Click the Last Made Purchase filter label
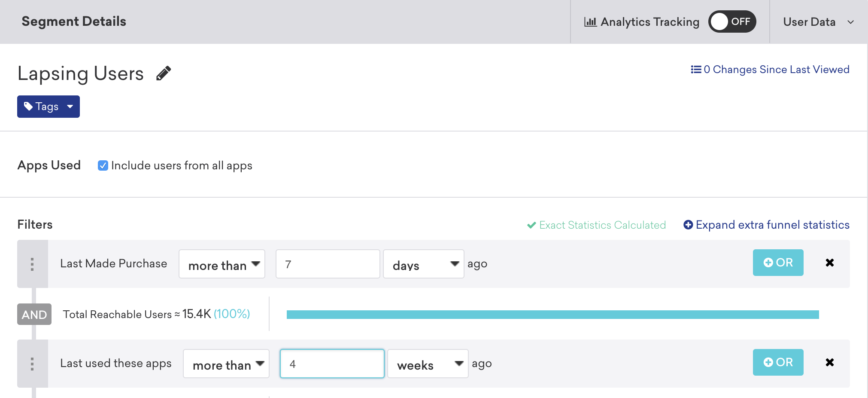This screenshot has height=398, width=868. tap(114, 263)
